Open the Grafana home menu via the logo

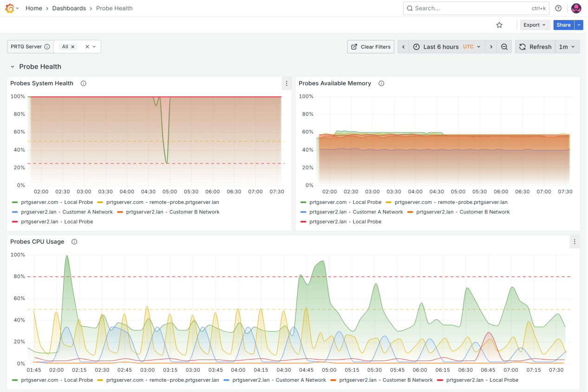click(x=8, y=8)
